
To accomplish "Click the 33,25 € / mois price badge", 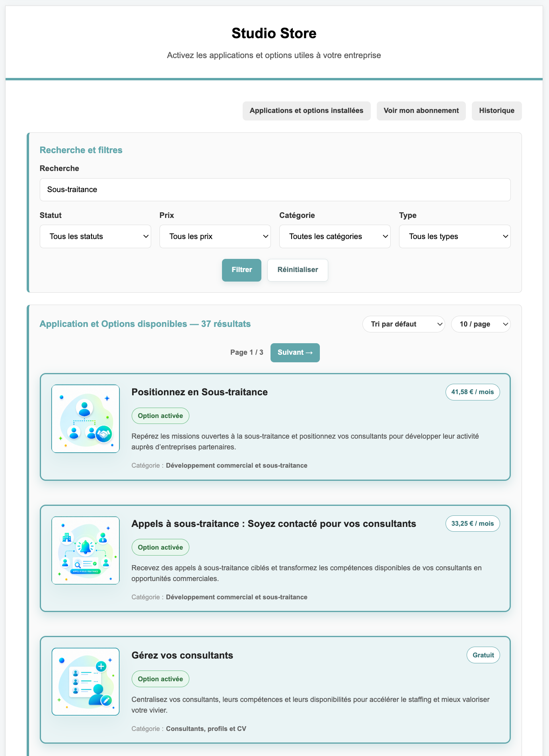I will (x=473, y=524).
